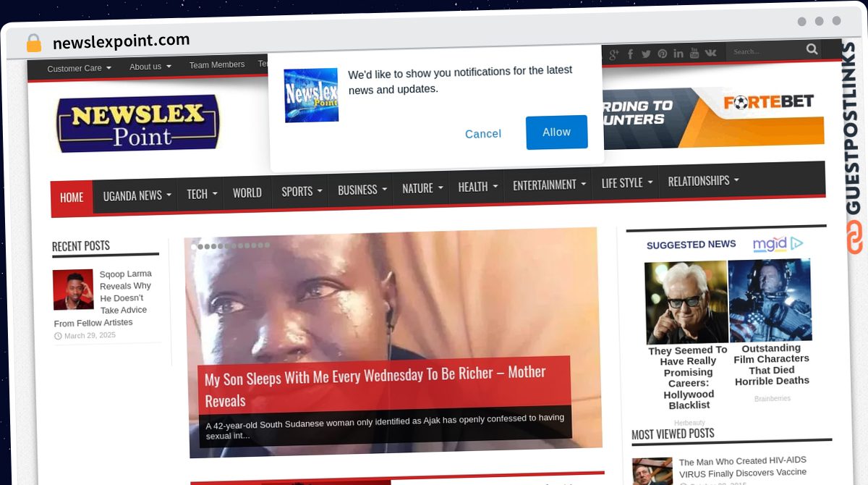Expand the Uganda News menu
This screenshot has width=868, height=485.
tap(137, 195)
